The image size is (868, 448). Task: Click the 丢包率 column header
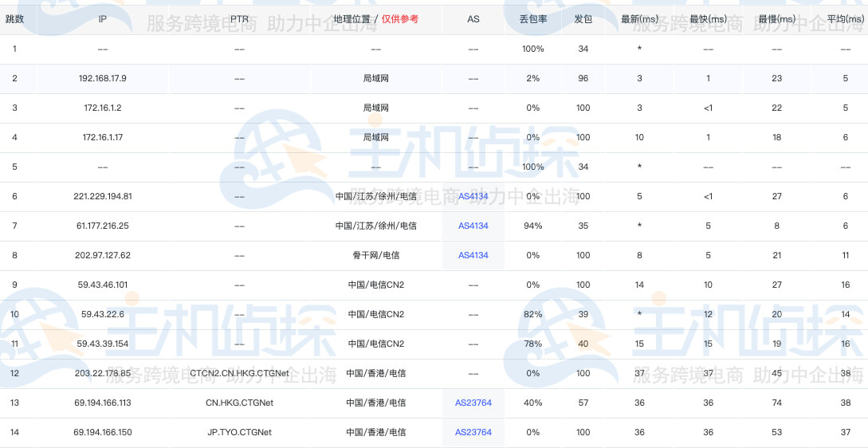pyautogui.click(x=532, y=18)
